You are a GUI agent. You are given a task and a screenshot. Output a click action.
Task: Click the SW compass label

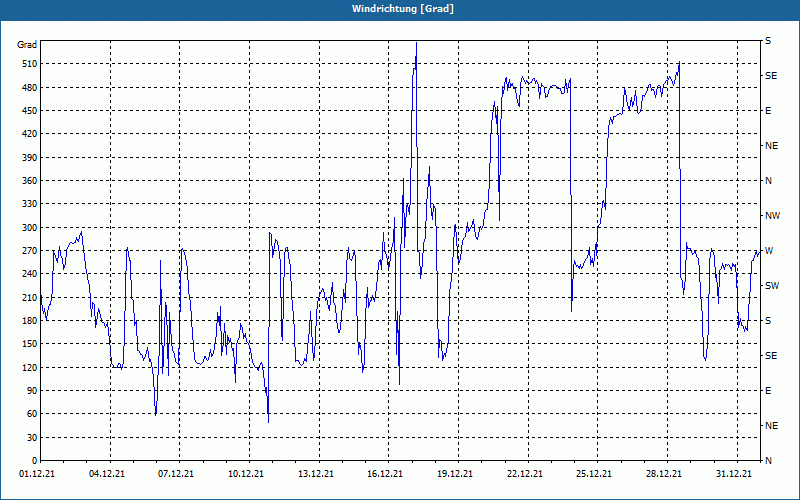pyautogui.click(x=772, y=286)
